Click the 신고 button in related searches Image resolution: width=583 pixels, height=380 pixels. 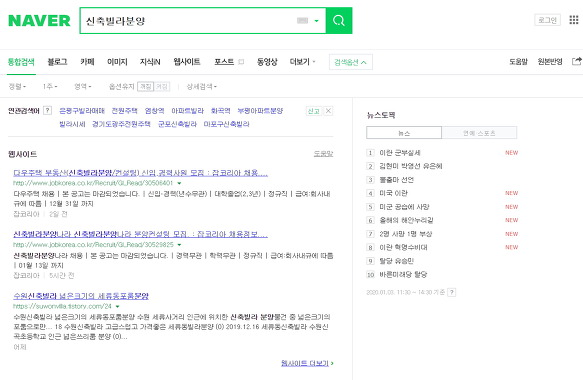[313, 111]
